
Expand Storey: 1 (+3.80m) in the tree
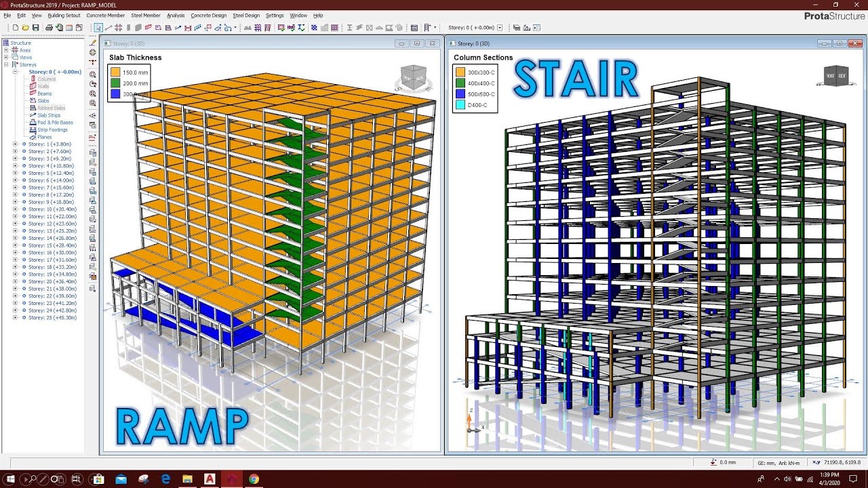16,144
